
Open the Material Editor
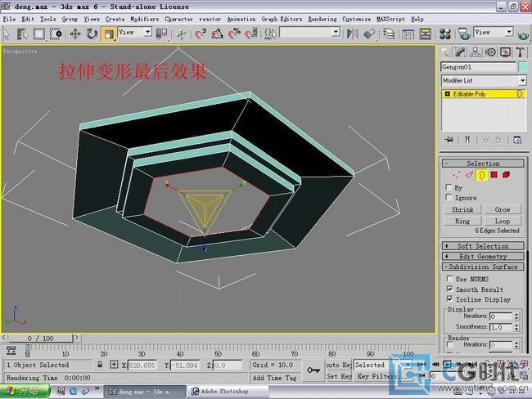click(x=444, y=34)
